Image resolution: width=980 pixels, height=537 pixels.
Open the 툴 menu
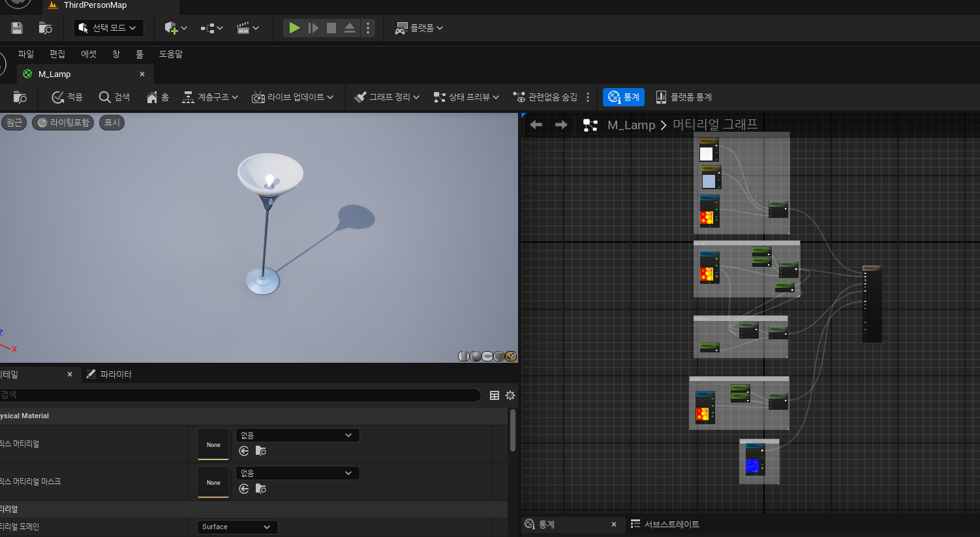point(140,54)
